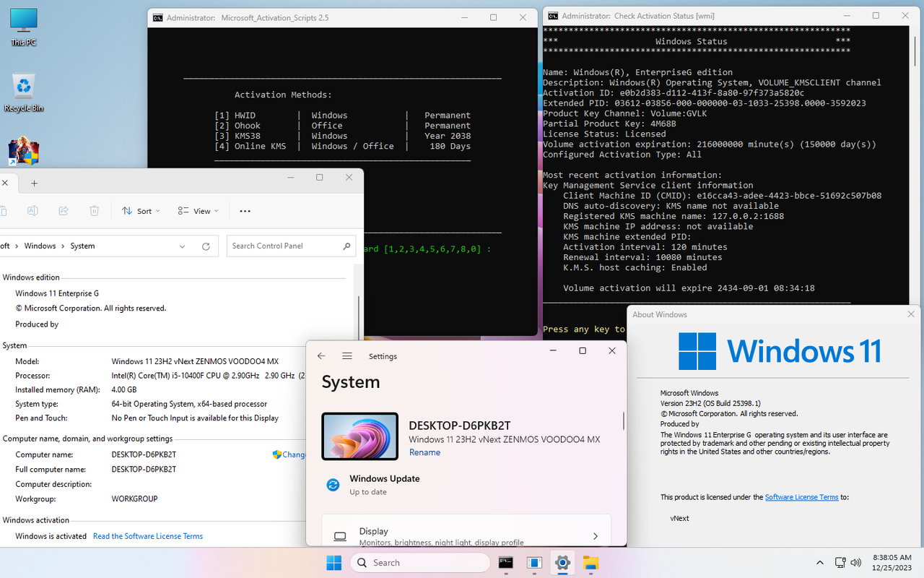This screenshot has width=924, height=578.
Task: Close the About Windows dialog
Action: coord(912,314)
